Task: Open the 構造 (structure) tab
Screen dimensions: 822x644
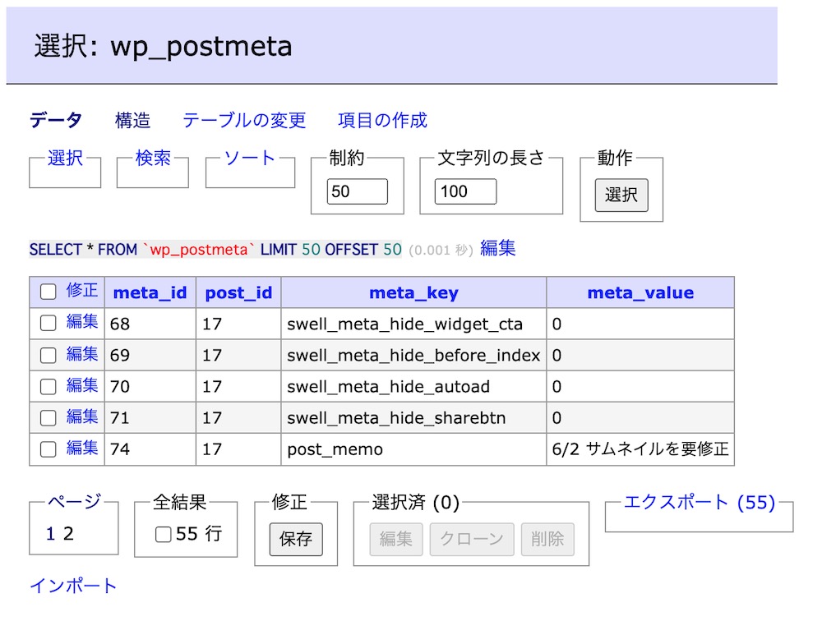Action: coord(132,121)
